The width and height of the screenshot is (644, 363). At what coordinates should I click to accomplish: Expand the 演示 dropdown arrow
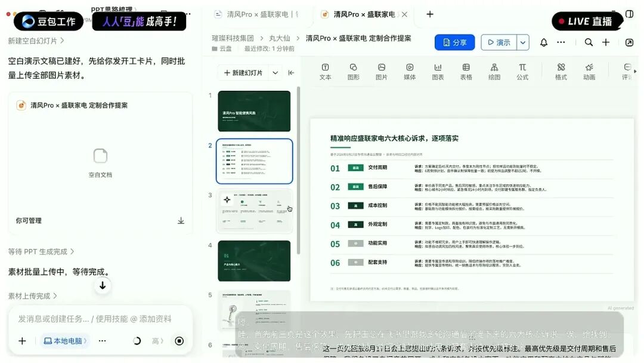coord(523,42)
